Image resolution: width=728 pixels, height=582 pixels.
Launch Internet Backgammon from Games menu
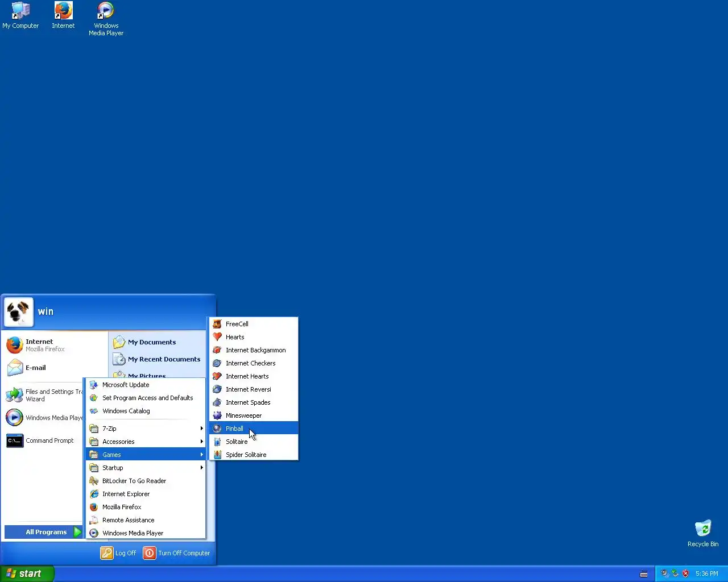pos(254,350)
